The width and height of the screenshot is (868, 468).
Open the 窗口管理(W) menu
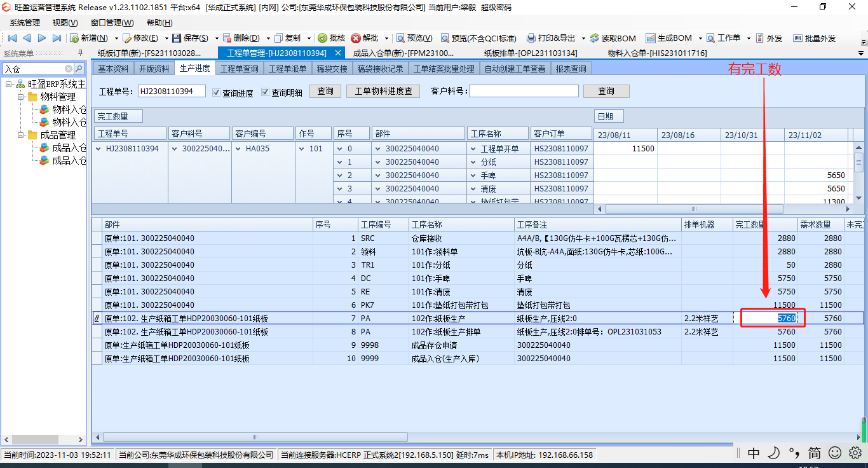pyautogui.click(x=112, y=22)
